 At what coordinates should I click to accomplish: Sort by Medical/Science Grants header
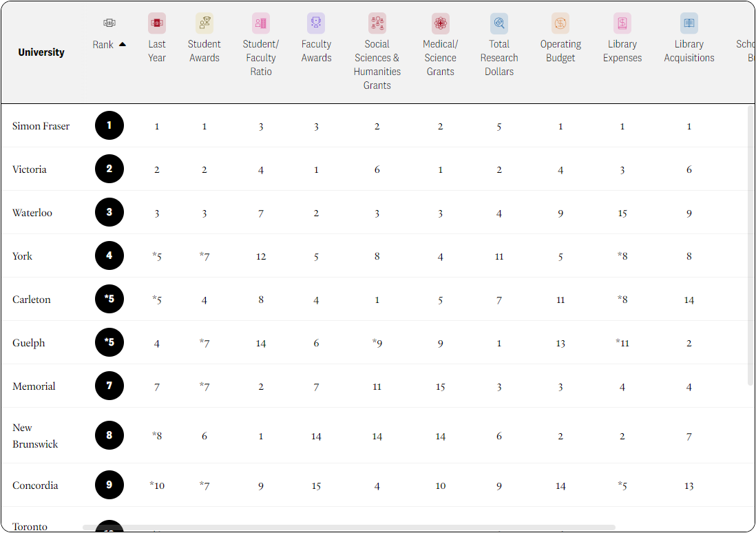click(x=440, y=57)
